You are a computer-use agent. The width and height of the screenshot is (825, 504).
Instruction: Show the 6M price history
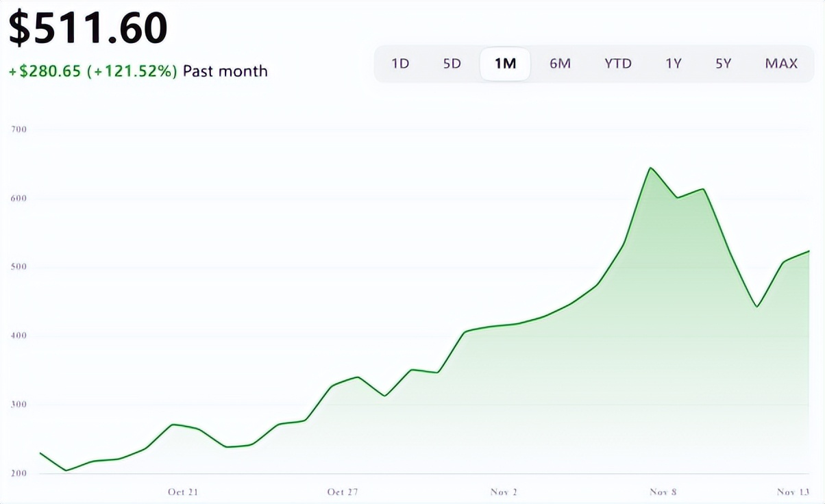(560, 64)
